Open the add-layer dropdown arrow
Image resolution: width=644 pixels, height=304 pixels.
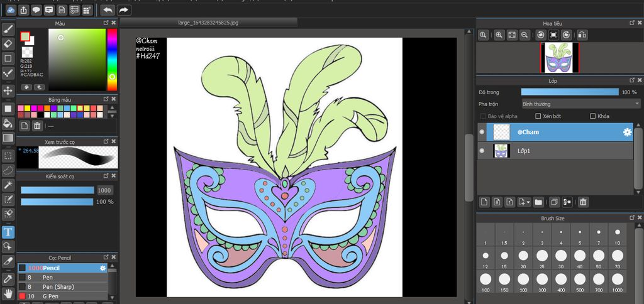point(528,202)
